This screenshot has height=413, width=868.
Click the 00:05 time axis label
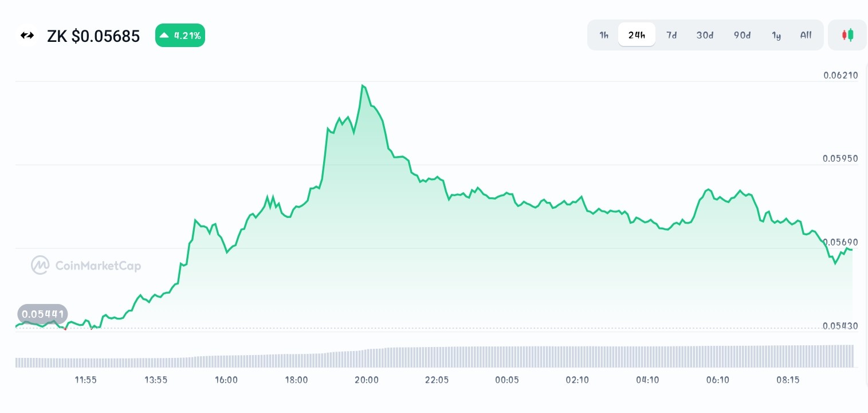coord(506,380)
